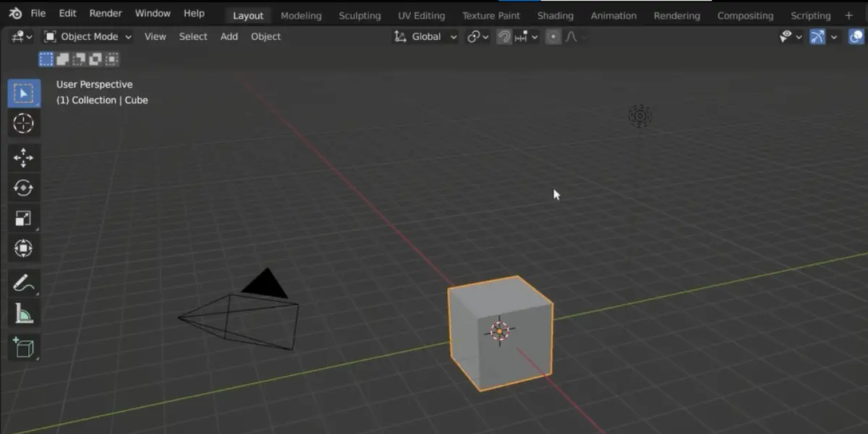Set selection mode to Subtract
Viewport: 868px width, 434px height.
(79, 59)
